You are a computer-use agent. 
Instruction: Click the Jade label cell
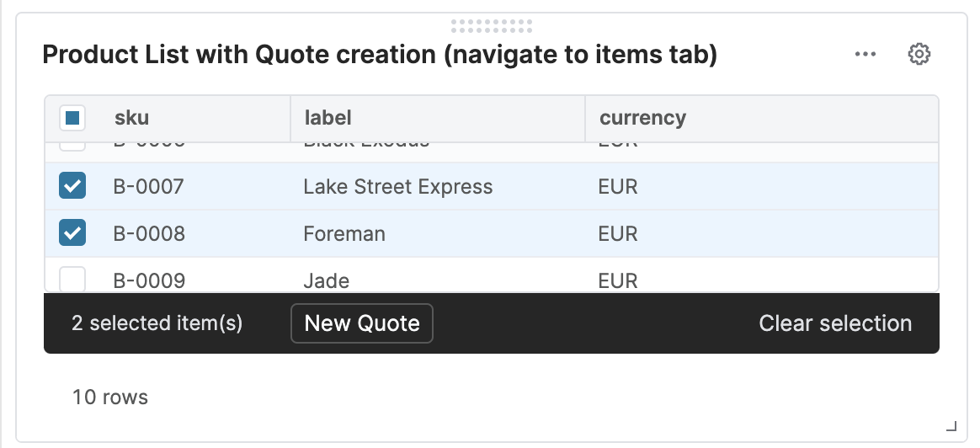click(x=327, y=280)
